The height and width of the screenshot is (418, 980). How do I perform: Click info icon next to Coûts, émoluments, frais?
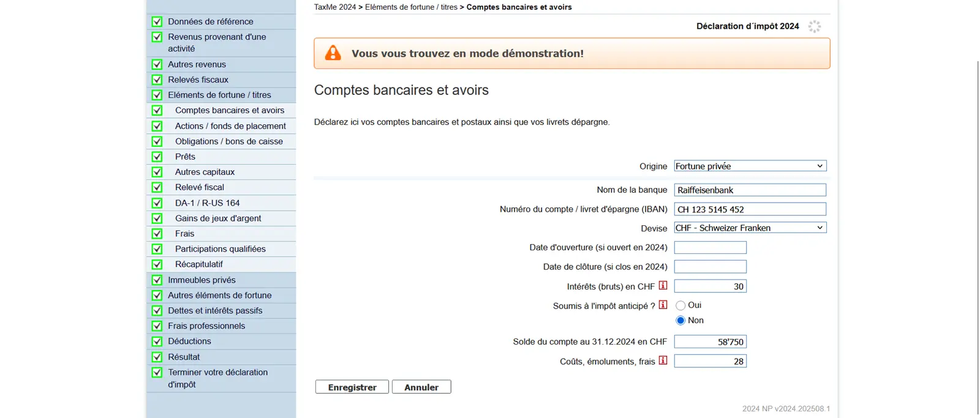coord(663,360)
